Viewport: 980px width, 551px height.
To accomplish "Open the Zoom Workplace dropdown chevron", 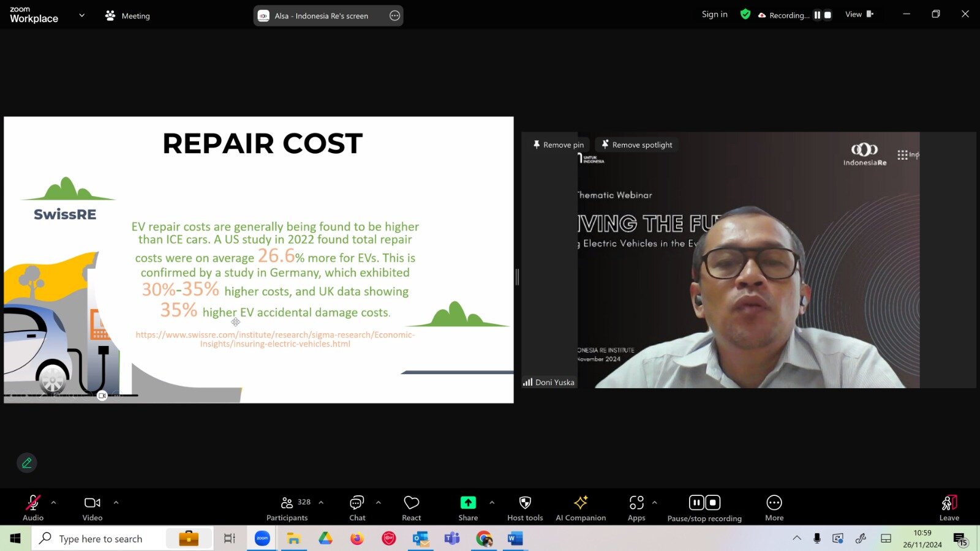I will pyautogui.click(x=82, y=15).
